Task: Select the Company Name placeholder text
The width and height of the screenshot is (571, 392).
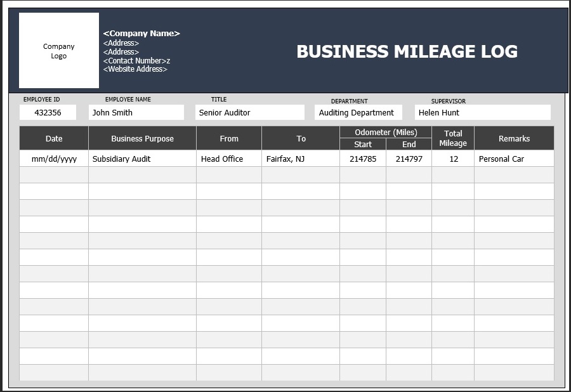Action: click(x=141, y=33)
